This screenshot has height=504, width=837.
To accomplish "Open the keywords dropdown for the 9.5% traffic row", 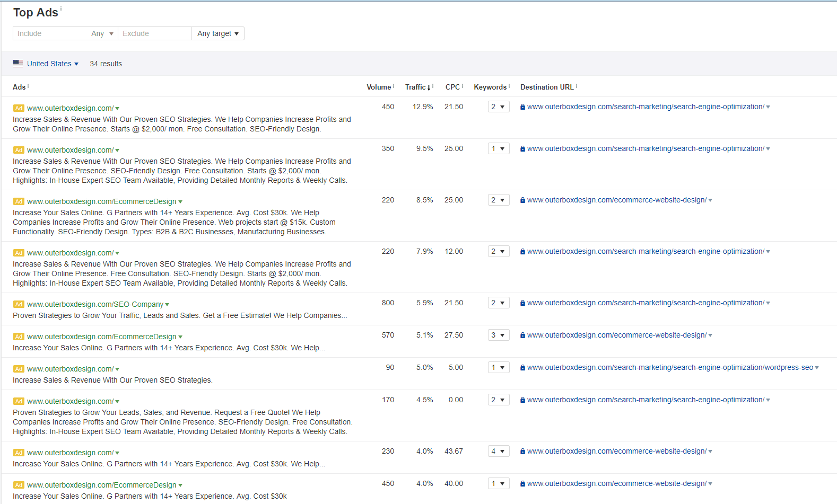I will click(x=499, y=148).
